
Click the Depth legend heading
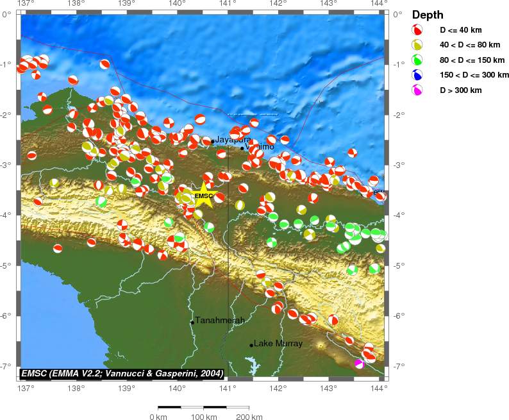click(x=428, y=15)
